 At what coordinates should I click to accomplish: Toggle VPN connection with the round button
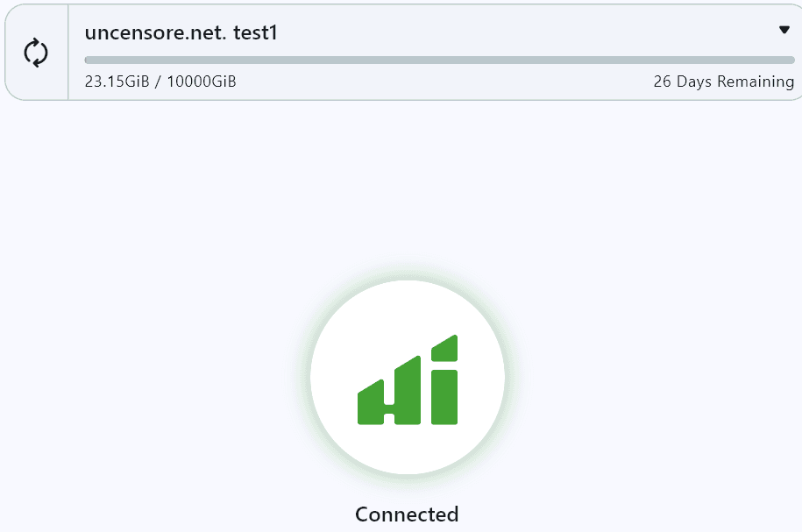click(408, 378)
